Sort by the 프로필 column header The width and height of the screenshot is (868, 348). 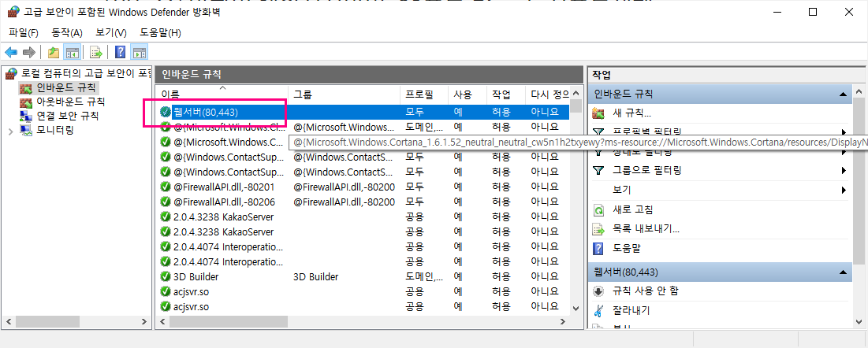(423, 94)
